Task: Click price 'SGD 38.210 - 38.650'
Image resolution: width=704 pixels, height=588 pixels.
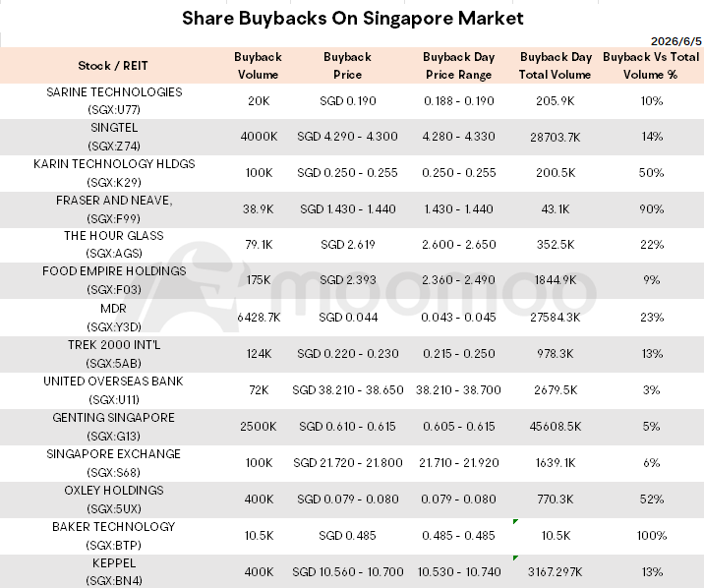Action: [x=347, y=390]
